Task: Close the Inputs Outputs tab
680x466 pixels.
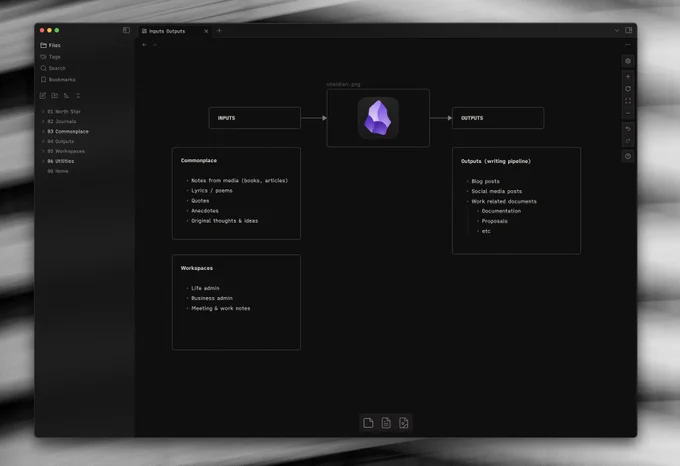Action: (206, 31)
